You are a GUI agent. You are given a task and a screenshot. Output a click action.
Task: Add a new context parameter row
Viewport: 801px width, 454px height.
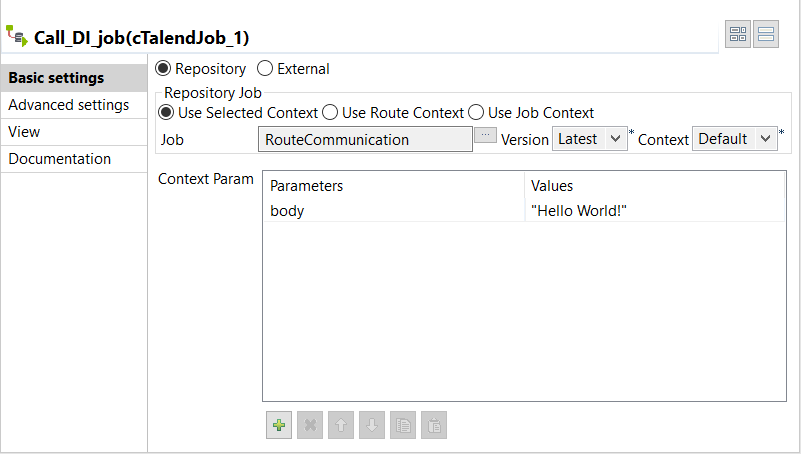(x=279, y=425)
